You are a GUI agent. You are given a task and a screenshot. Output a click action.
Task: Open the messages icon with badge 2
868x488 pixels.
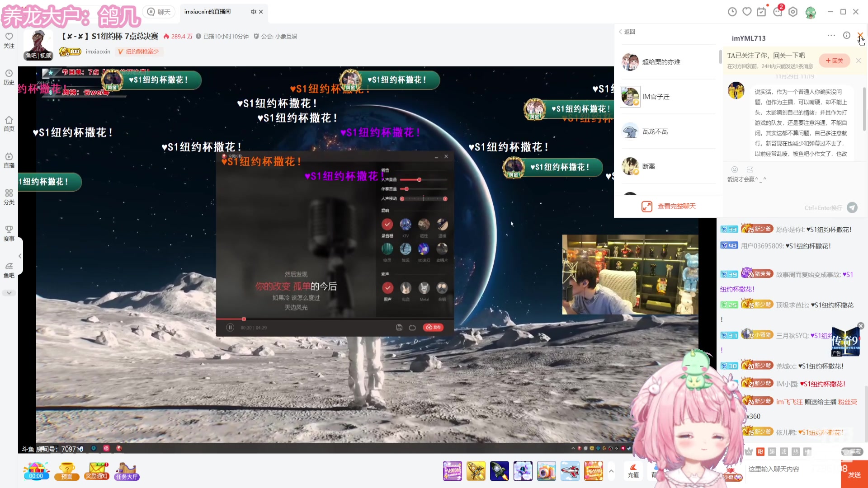[778, 12]
